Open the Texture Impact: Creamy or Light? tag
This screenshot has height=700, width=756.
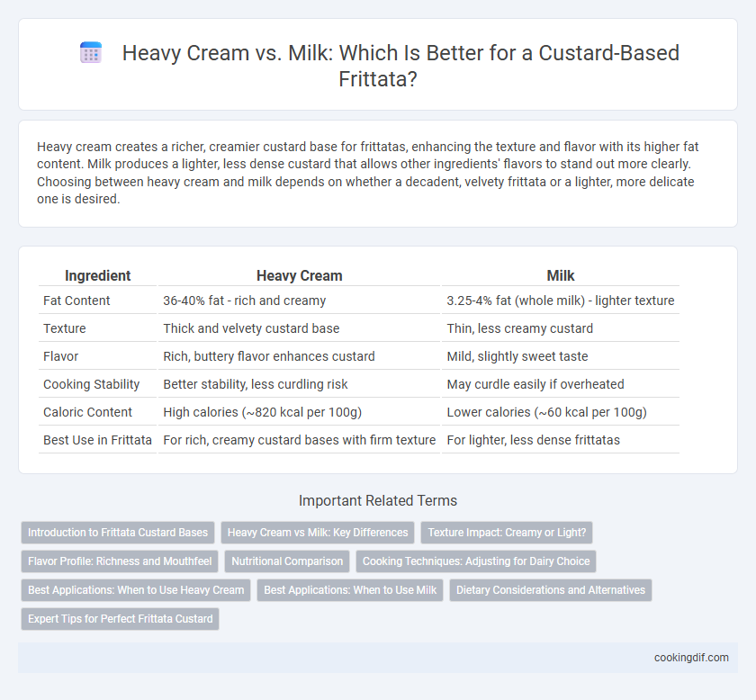pyautogui.click(x=507, y=533)
